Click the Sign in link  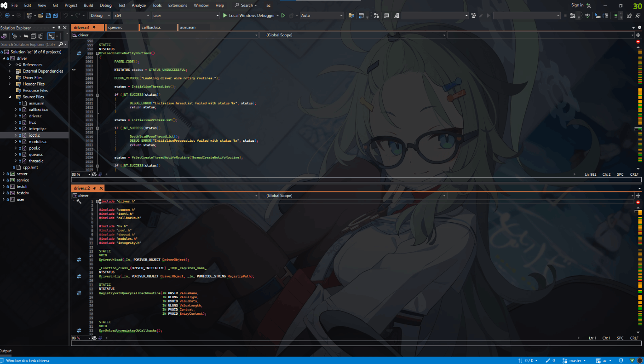[577, 6]
